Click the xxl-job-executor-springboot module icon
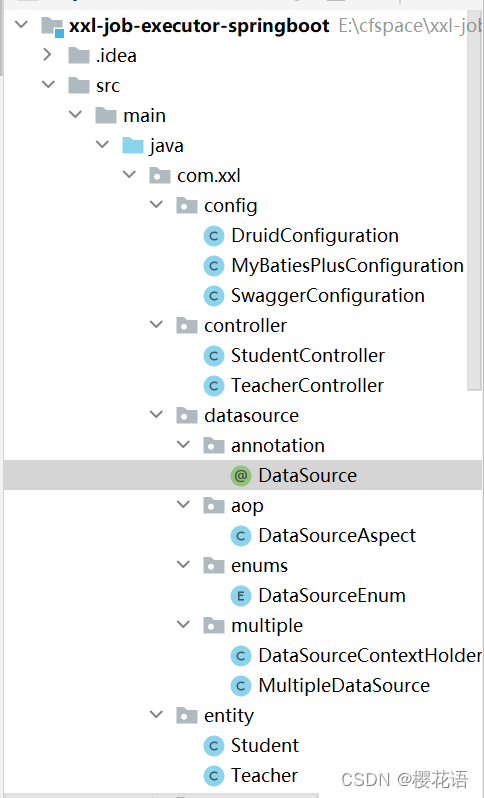Image resolution: width=484 pixels, height=798 pixels. click(52, 26)
